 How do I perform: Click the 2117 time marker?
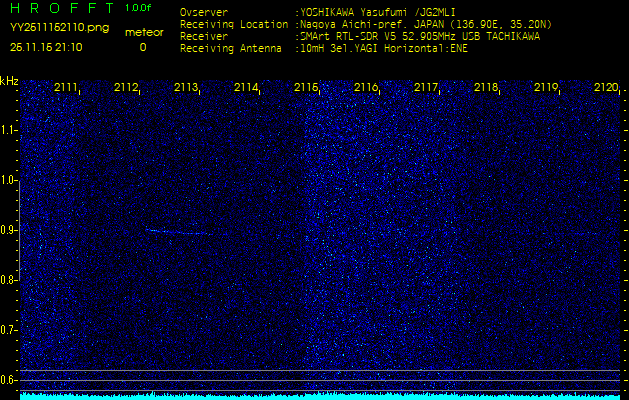pos(426,87)
